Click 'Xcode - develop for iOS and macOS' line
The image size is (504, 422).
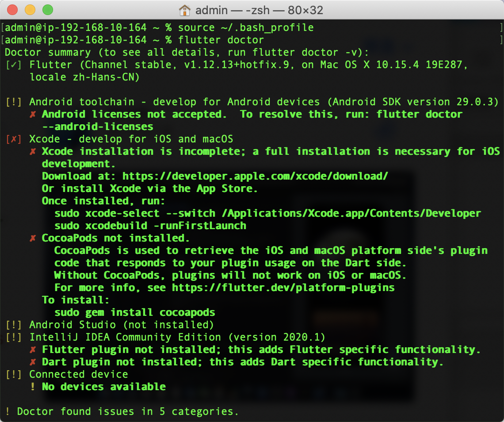(x=131, y=139)
